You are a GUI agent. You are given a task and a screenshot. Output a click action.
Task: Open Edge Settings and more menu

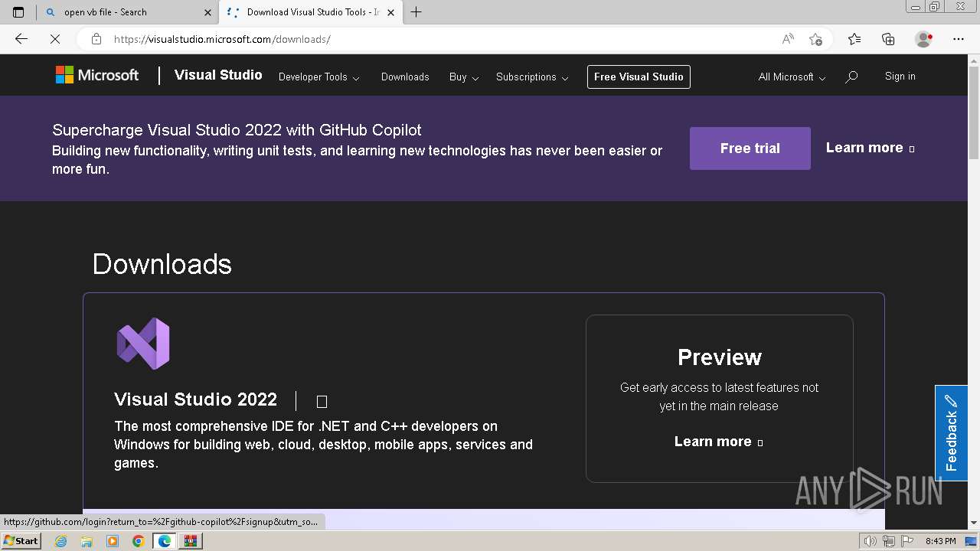click(x=959, y=39)
